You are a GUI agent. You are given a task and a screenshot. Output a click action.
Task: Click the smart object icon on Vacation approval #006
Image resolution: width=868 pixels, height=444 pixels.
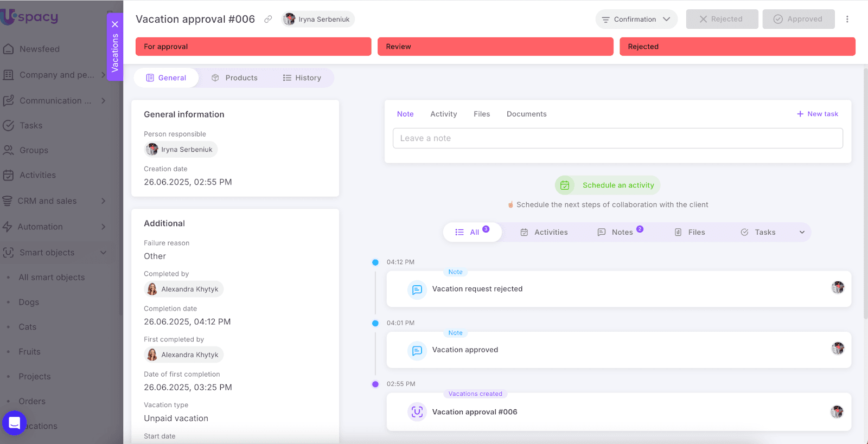pyautogui.click(x=417, y=412)
